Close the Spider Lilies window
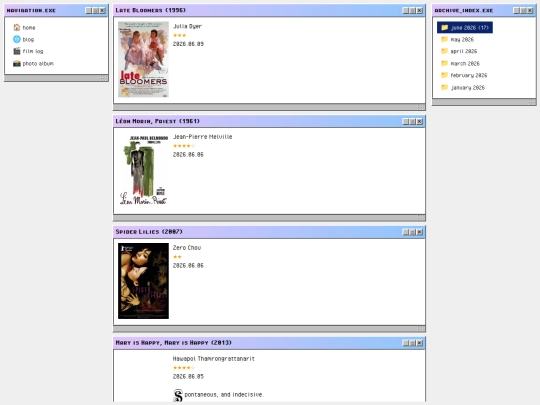This screenshot has width=540, height=405. 419,232
